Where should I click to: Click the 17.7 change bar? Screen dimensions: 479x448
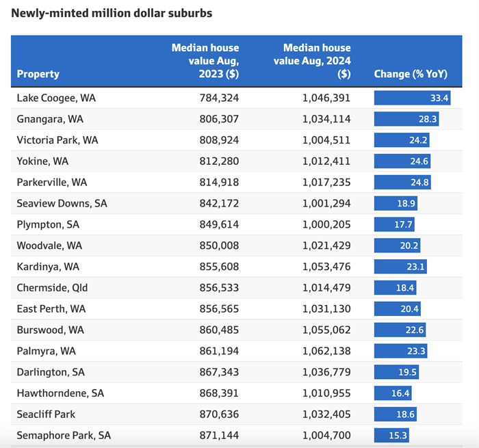click(394, 224)
